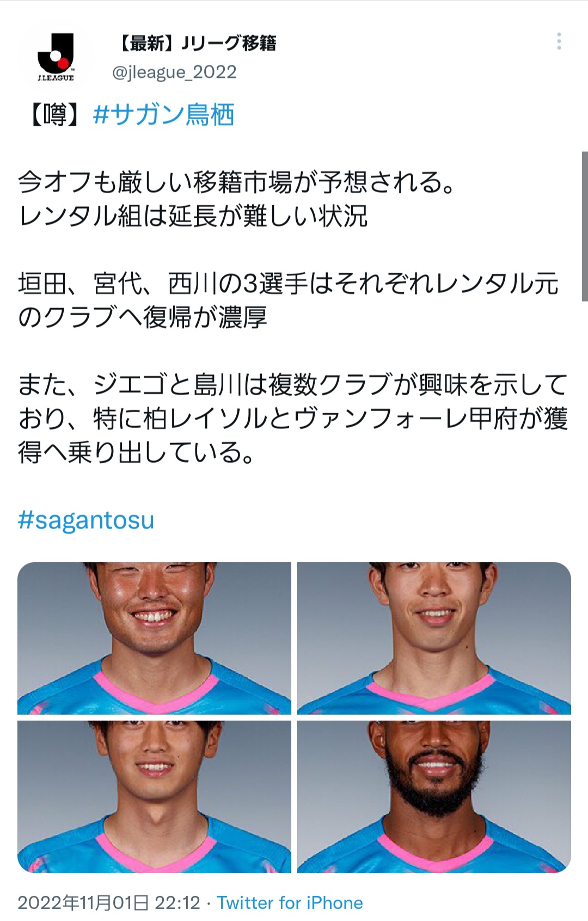The width and height of the screenshot is (588, 921).
Task: Click the Twitter for iPhone source link
Action: [x=290, y=902]
